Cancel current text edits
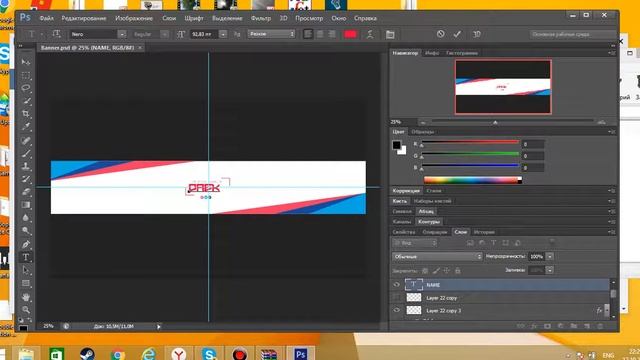 click(440, 34)
